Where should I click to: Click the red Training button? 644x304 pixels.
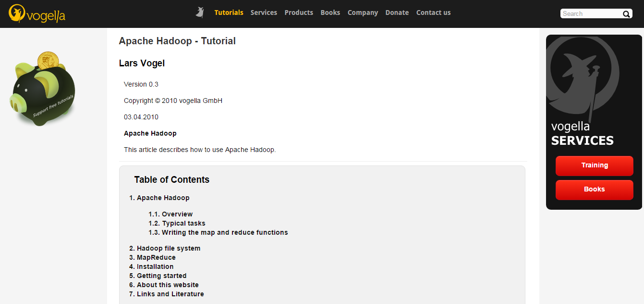pos(595,165)
